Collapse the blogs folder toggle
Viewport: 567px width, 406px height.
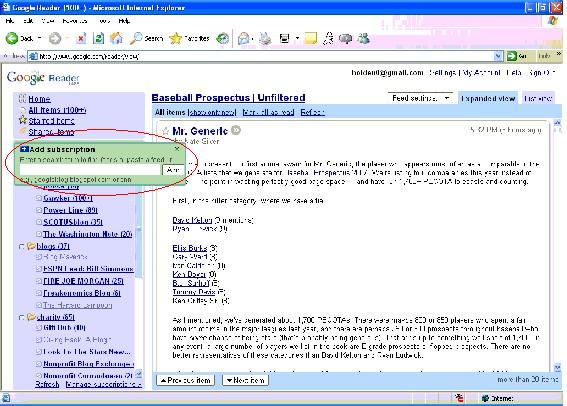click(x=21, y=247)
